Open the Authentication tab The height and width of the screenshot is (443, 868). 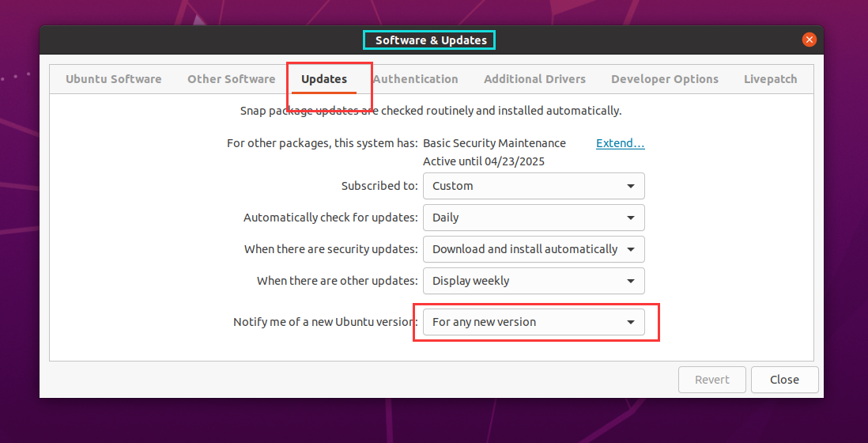point(415,79)
